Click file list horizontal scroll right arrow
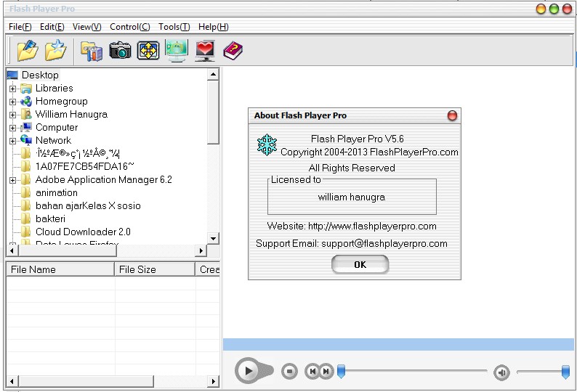 (x=213, y=381)
